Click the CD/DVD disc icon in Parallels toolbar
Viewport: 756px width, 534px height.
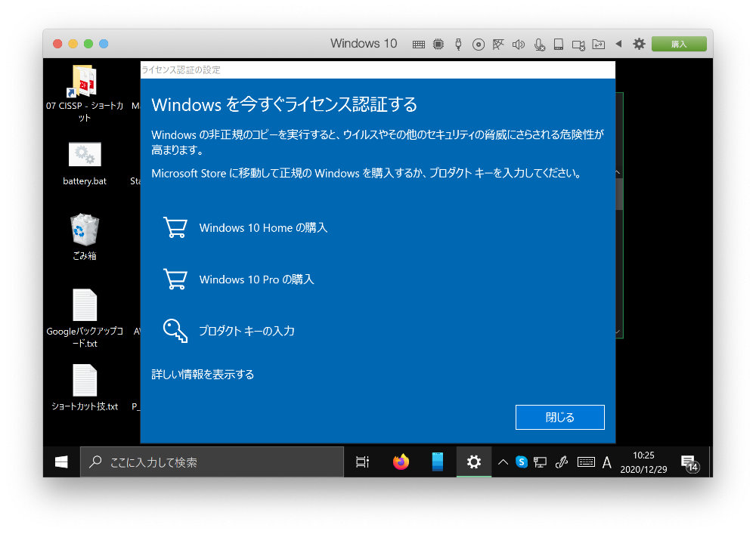coord(479,45)
